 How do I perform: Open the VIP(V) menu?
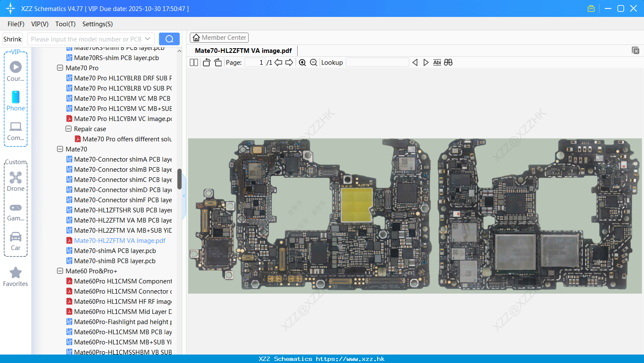click(40, 24)
